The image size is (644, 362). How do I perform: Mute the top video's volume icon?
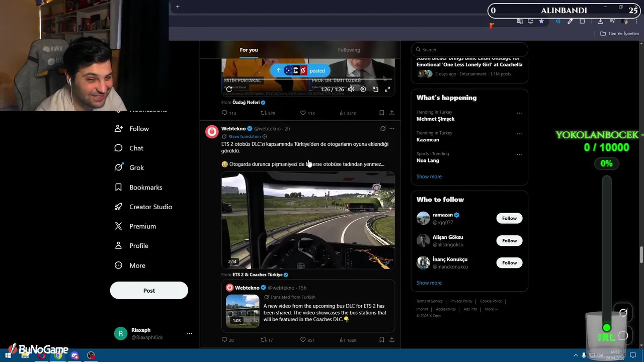[351, 89]
